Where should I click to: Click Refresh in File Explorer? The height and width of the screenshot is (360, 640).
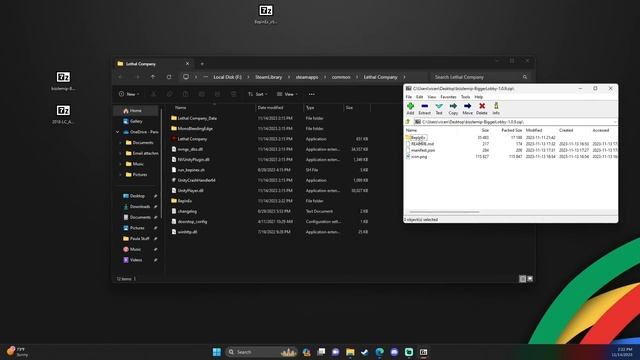coord(169,77)
